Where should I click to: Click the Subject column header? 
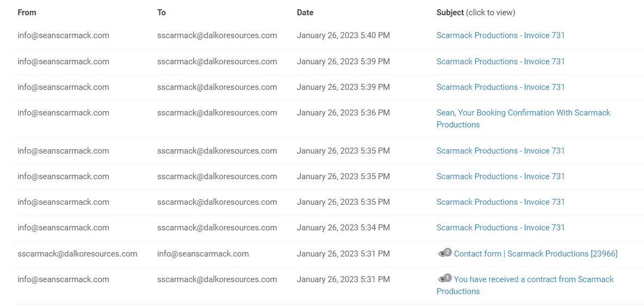tap(450, 13)
